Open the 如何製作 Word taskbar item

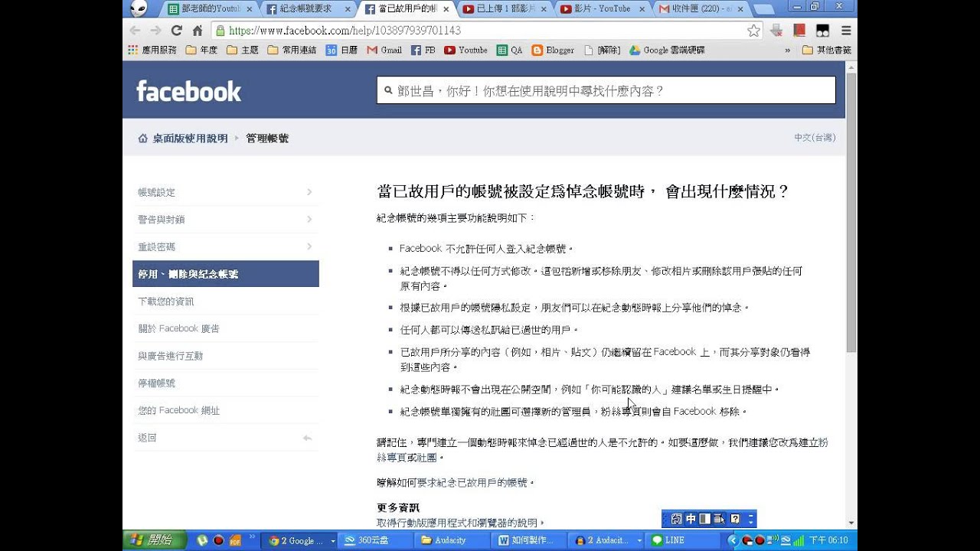pyautogui.click(x=530, y=540)
